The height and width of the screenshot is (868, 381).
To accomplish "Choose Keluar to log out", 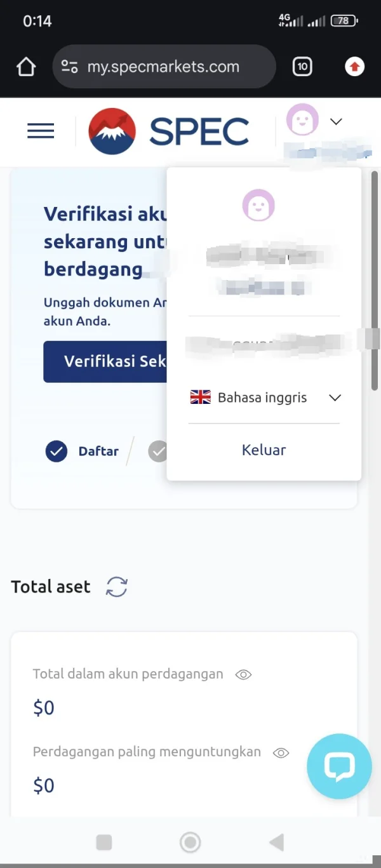I will coord(264,450).
